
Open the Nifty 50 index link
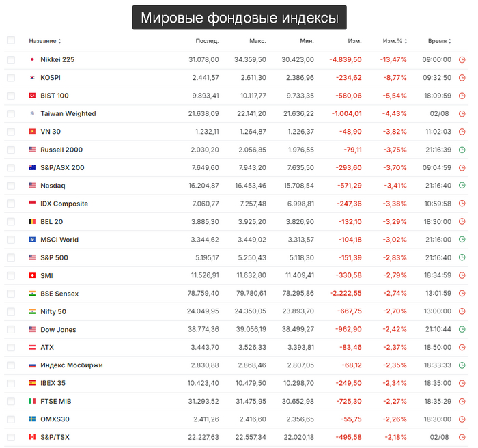pyautogui.click(x=53, y=311)
